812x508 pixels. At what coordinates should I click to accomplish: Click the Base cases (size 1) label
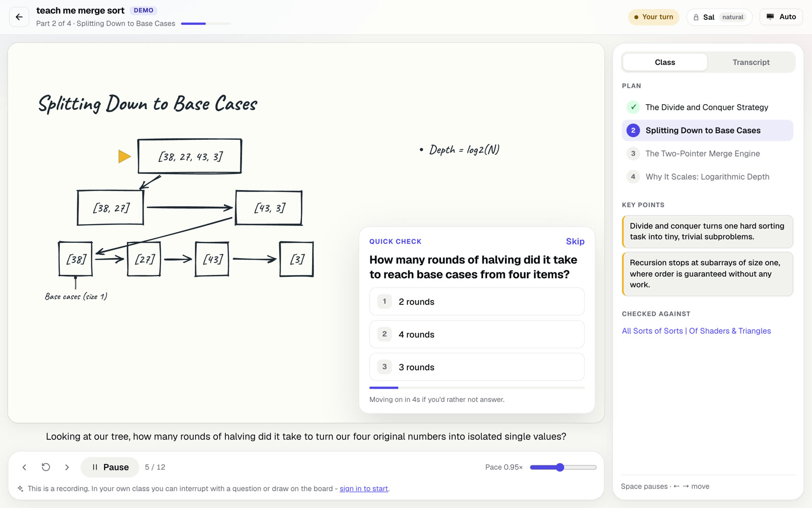tap(76, 297)
